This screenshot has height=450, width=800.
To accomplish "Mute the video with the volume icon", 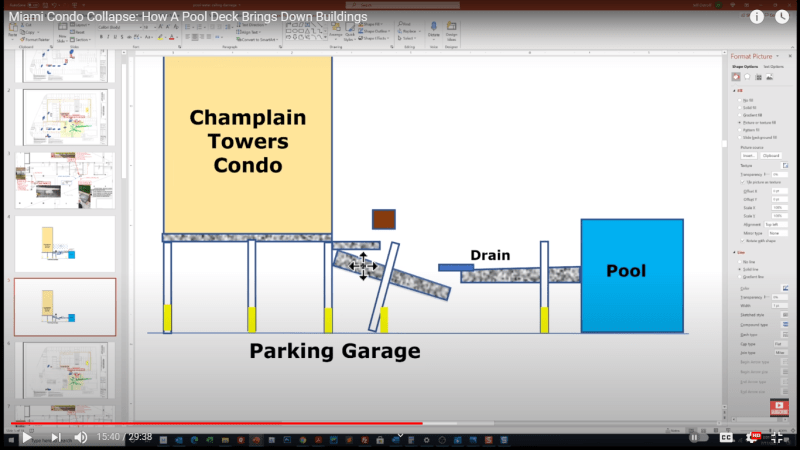I will coord(81,437).
